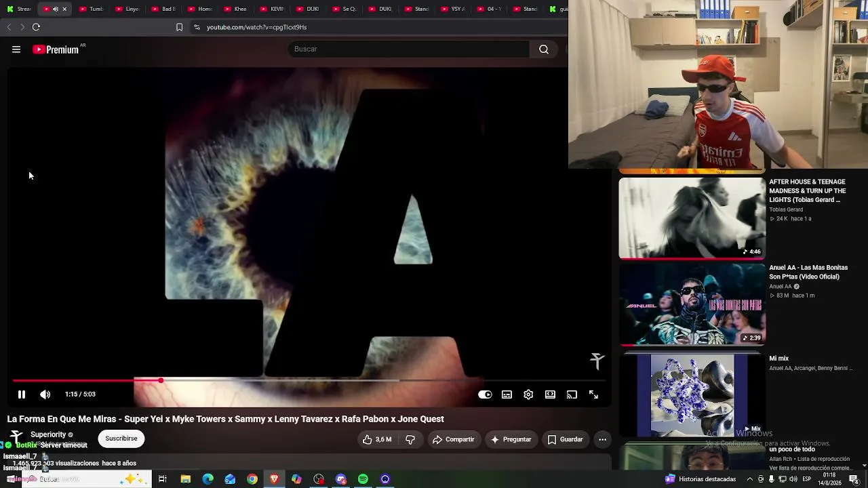
Task: Open the taskbar clock and calendar
Action: click(829, 479)
